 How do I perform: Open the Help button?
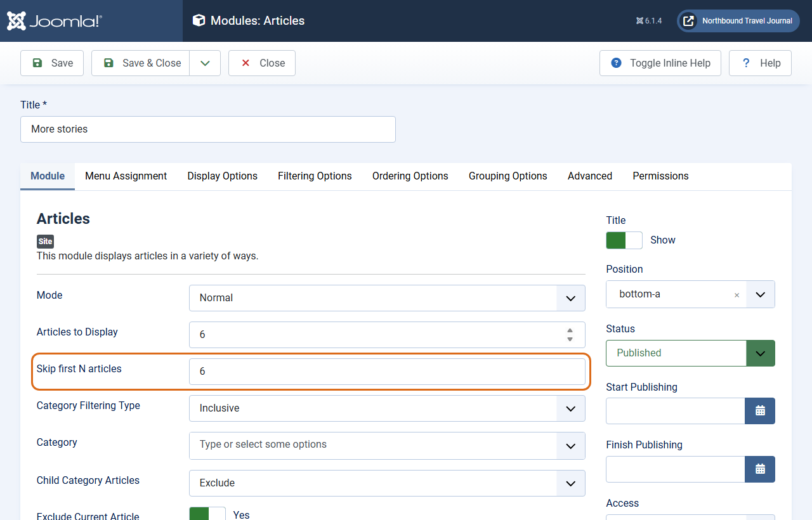[760, 63]
